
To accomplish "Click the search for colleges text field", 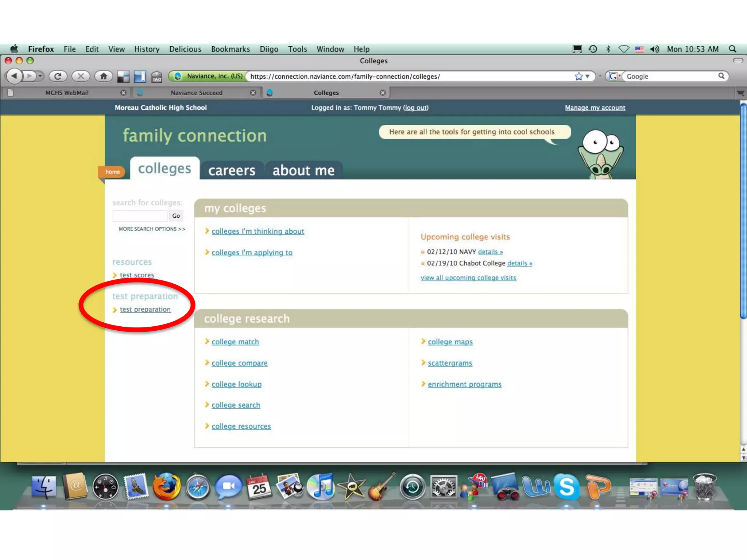I will click(x=140, y=216).
